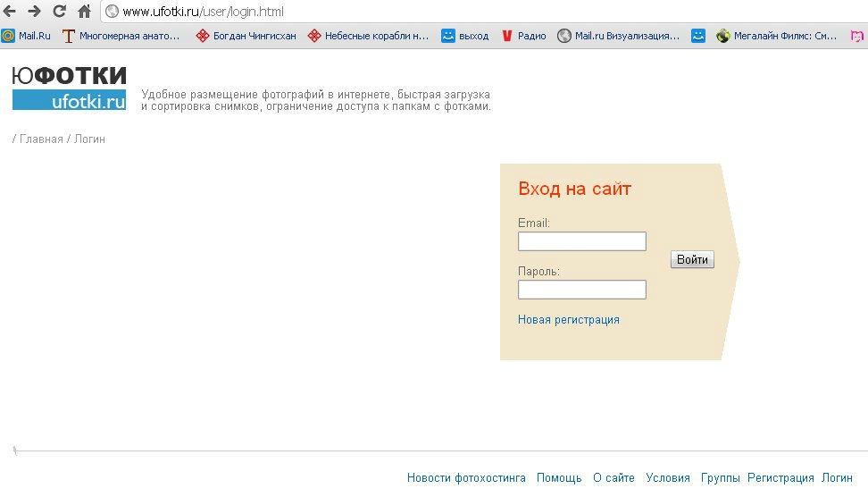Reload the page with refresh icon
Screen dimensions: 868x497
60,12
